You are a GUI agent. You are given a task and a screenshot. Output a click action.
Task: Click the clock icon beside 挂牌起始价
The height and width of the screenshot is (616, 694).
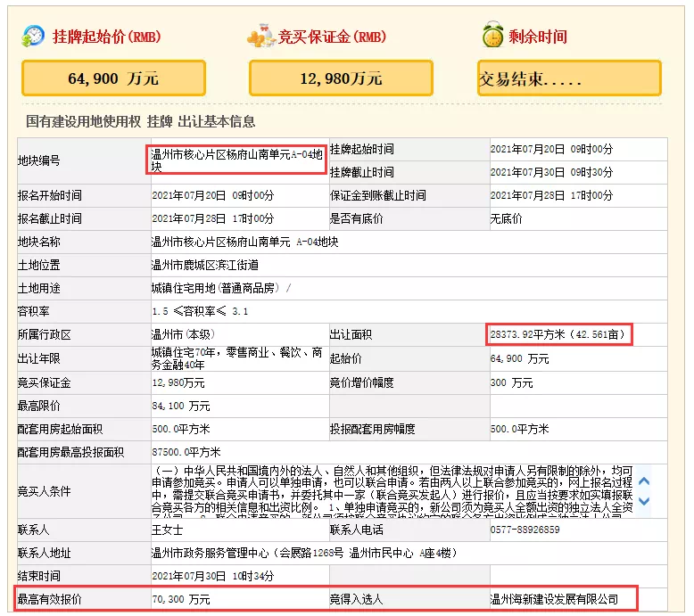point(33,37)
